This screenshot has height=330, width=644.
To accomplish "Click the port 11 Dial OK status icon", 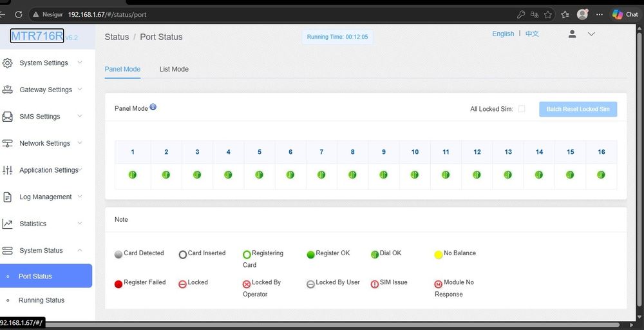I will pyautogui.click(x=446, y=175).
